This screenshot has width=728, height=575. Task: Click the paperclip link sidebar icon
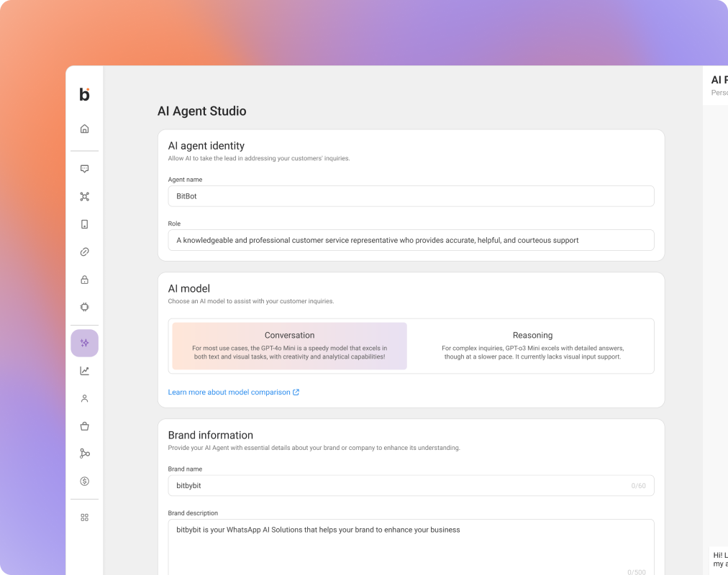click(x=84, y=252)
